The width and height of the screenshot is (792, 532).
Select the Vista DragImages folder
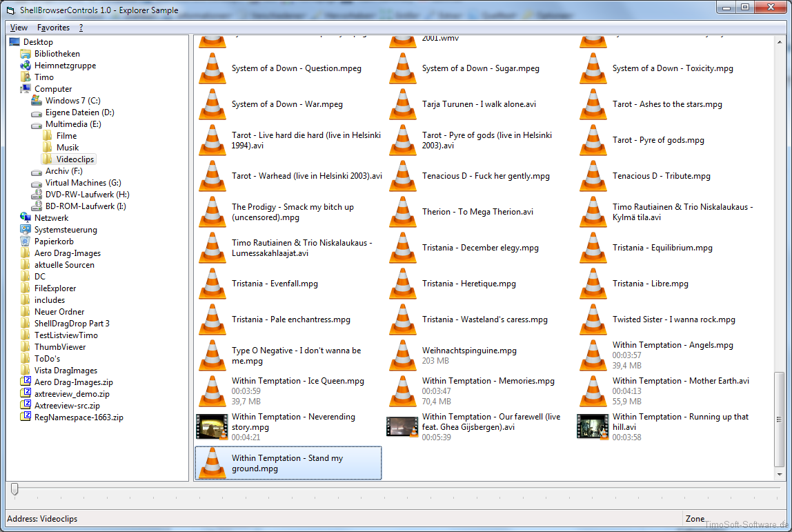pos(66,371)
